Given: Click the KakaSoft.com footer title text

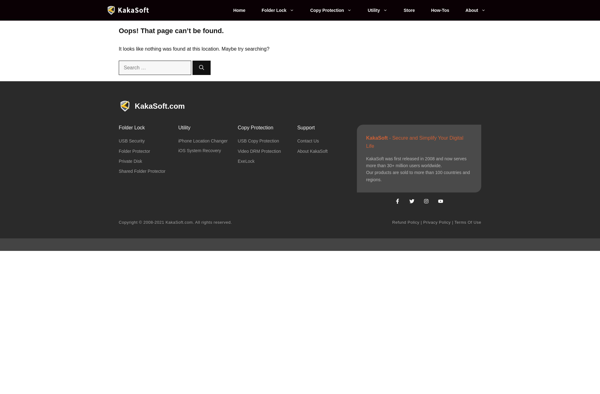Looking at the screenshot, I should click(160, 106).
